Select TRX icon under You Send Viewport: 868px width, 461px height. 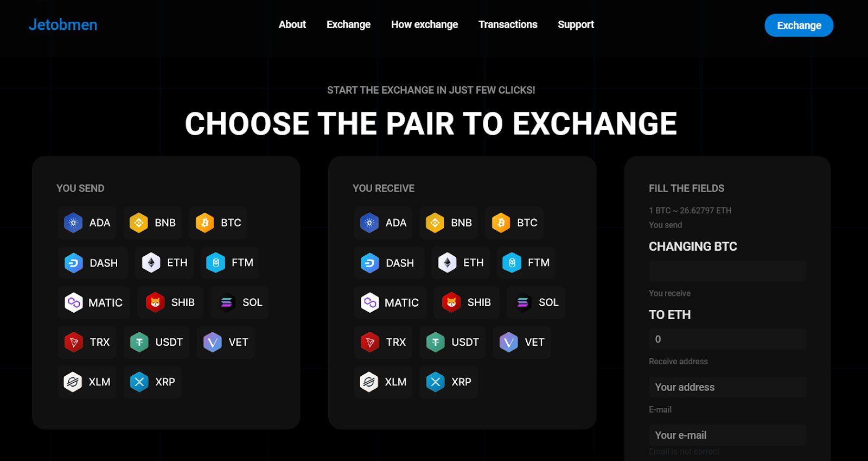tap(73, 342)
